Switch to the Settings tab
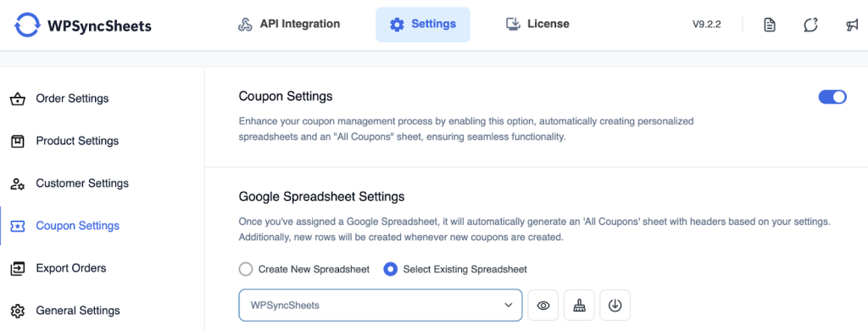868x331 pixels. coord(423,25)
